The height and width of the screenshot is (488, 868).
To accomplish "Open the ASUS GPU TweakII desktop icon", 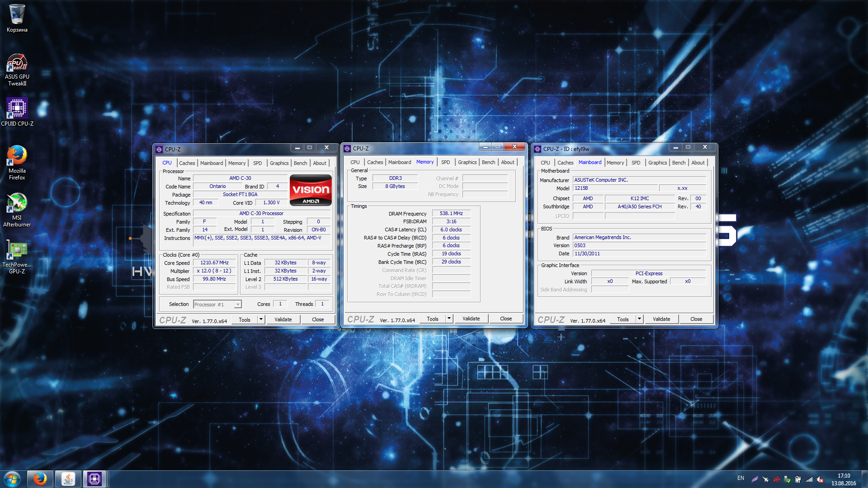I will tap(17, 69).
